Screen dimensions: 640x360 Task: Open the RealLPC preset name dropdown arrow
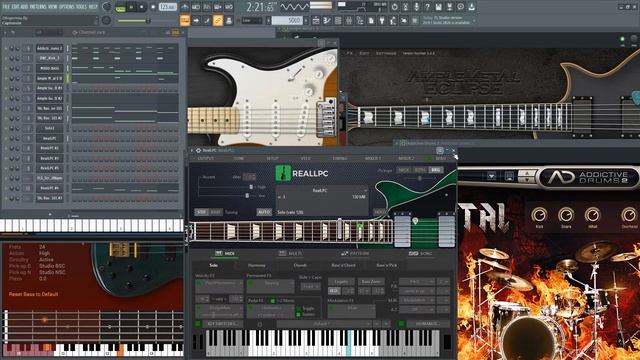(365, 190)
